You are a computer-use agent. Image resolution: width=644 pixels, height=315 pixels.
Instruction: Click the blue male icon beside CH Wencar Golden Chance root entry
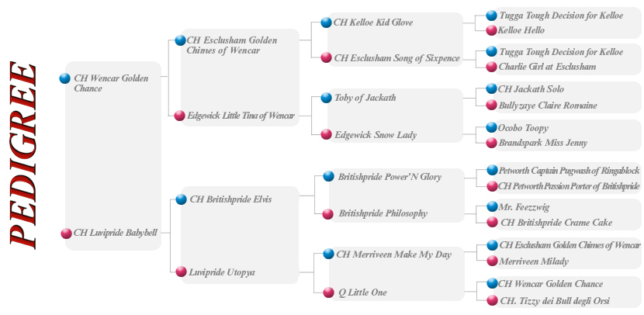click(65, 78)
